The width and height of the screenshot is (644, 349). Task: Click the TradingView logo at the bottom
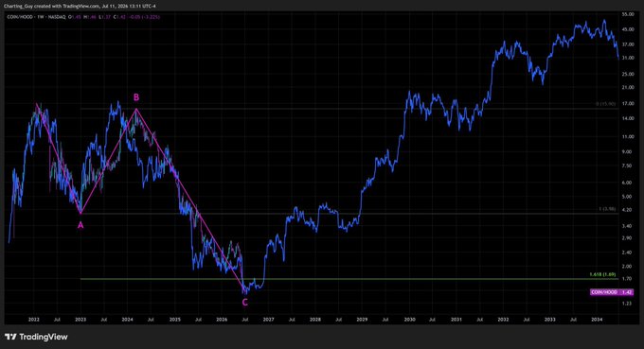[36, 337]
